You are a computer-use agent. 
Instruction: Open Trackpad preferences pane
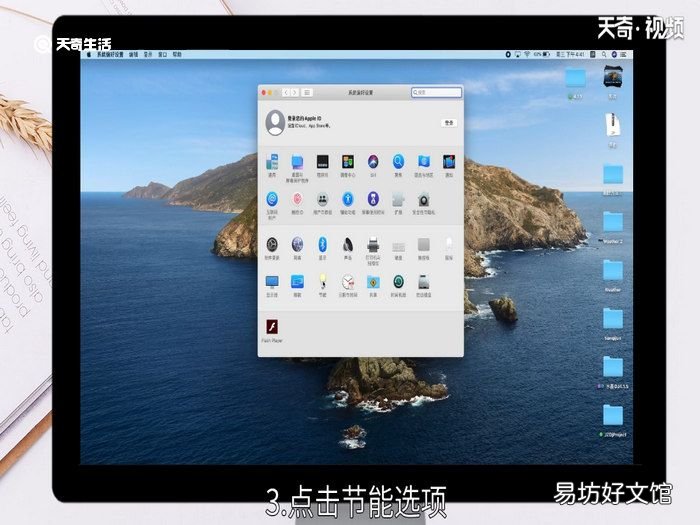(424, 245)
